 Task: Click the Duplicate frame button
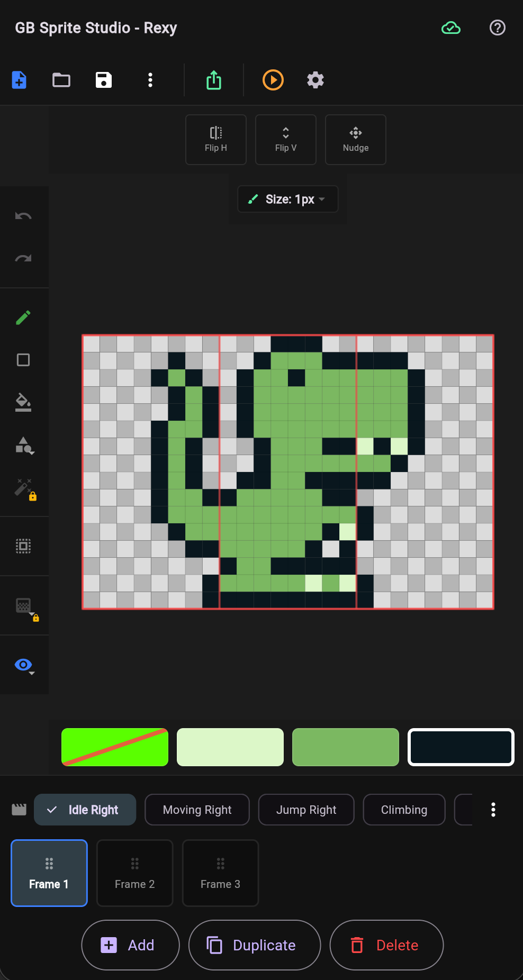click(x=255, y=945)
